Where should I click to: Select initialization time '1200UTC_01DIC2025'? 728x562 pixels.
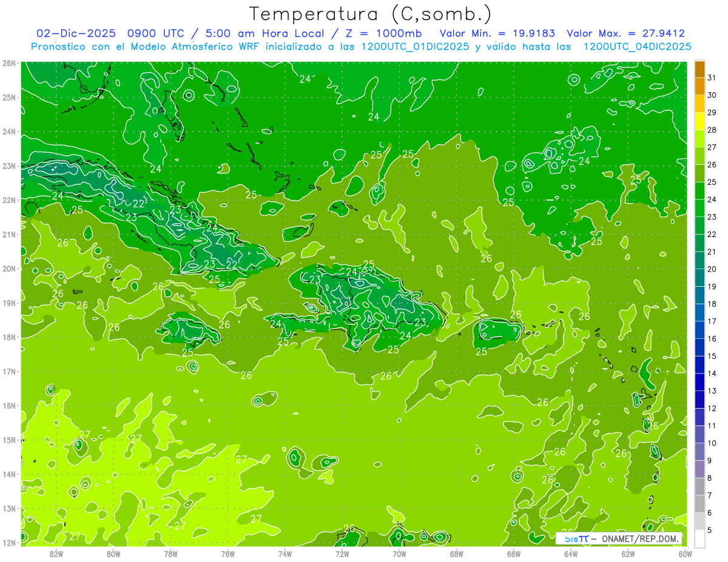pyautogui.click(x=416, y=47)
